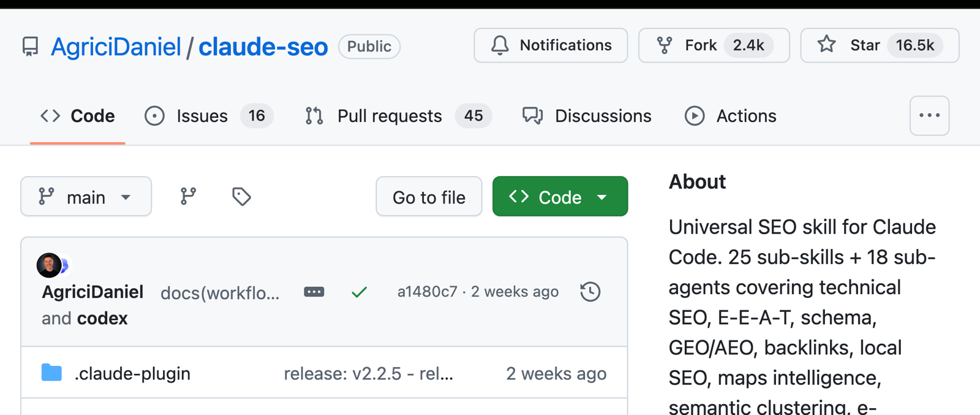Switch to the Code tab
The width and height of the screenshot is (980, 415).
tap(78, 116)
